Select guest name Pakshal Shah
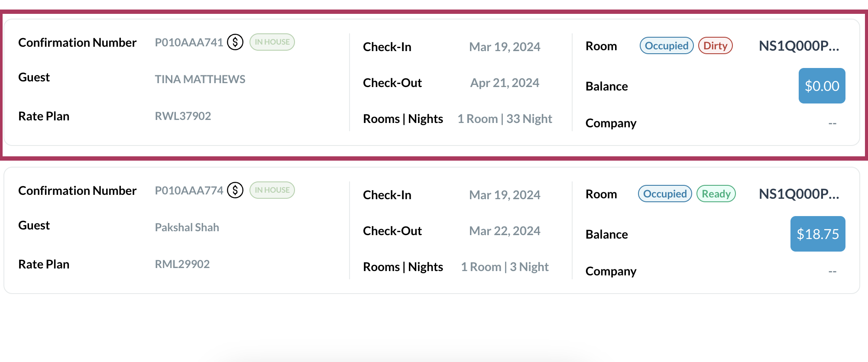868x362 pixels. click(x=187, y=227)
